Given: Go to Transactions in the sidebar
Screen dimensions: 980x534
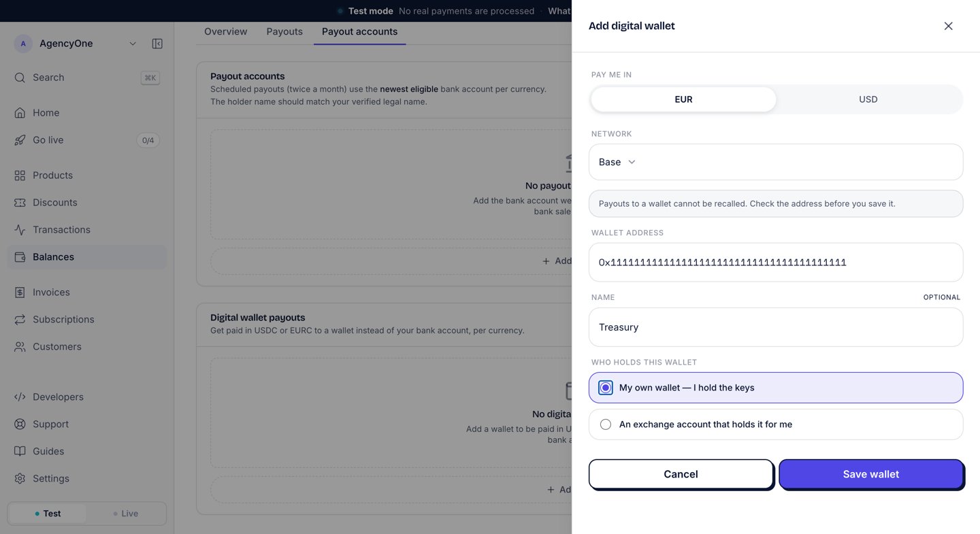Looking at the screenshot, I should pyautogui.click(x=87, y=230).
